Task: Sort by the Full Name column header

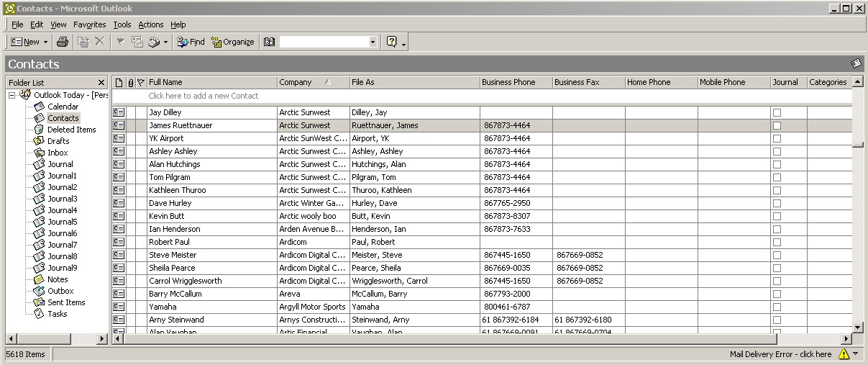Action: point(211,82)
